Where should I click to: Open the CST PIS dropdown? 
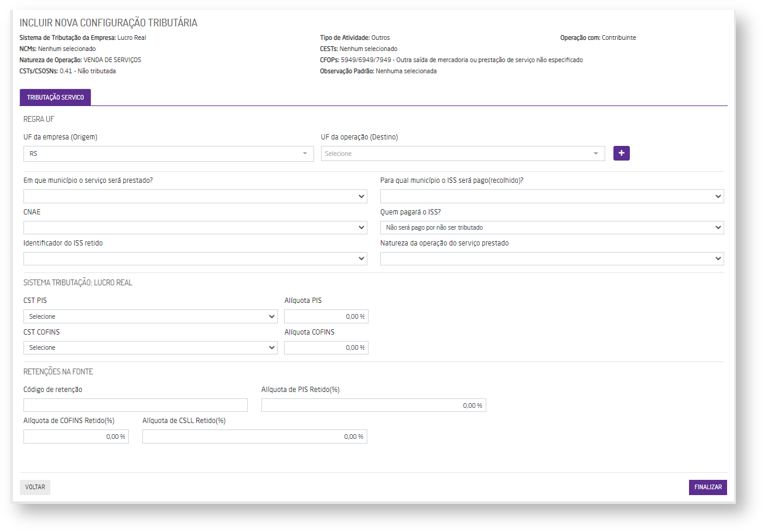151,316
